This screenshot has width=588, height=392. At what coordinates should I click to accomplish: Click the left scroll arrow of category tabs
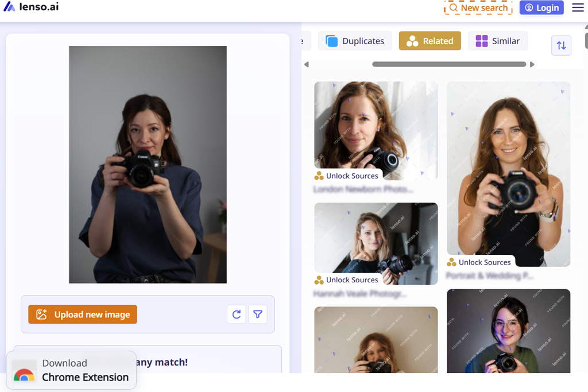click(x=307, y=64)
